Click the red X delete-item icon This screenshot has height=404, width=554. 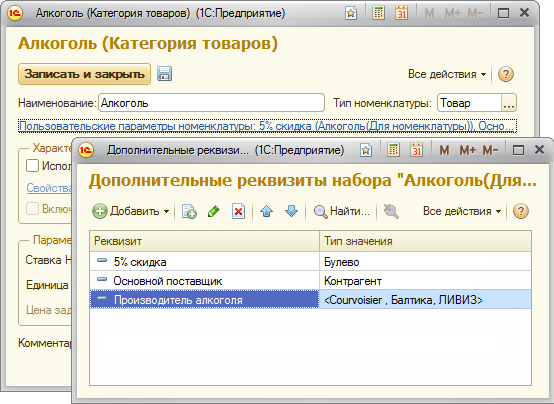[x=238, y=211]
